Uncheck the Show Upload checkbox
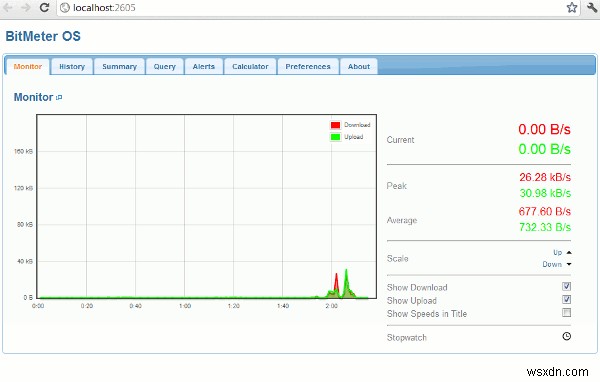The image size is (600, 382). [566, 299]
